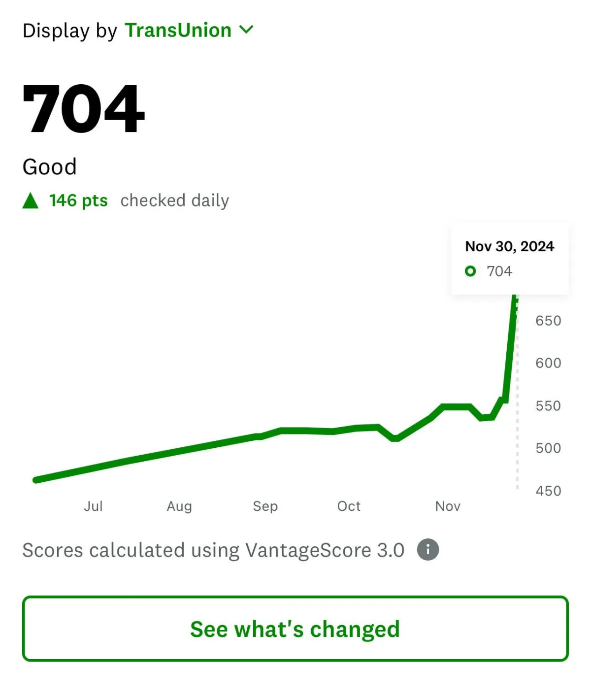
Task: Click the large 704 credit score
Action: [84, 109]
